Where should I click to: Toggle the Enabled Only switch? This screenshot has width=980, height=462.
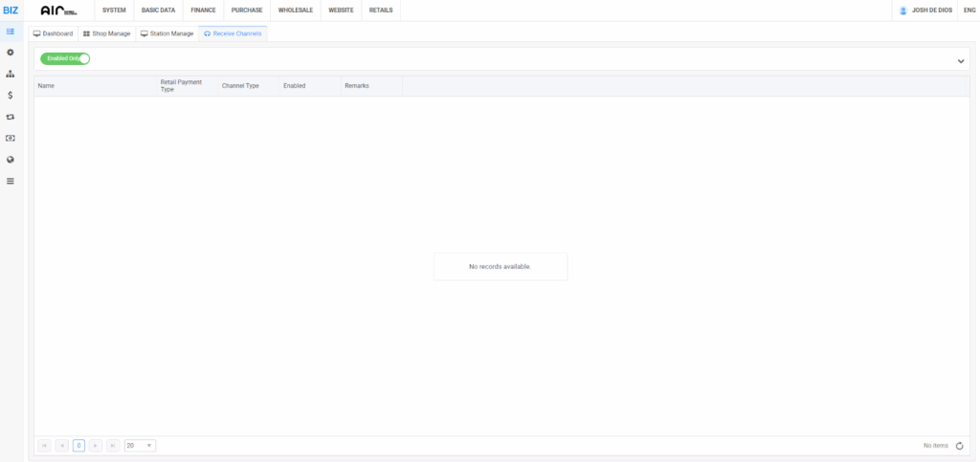point(65,58)
